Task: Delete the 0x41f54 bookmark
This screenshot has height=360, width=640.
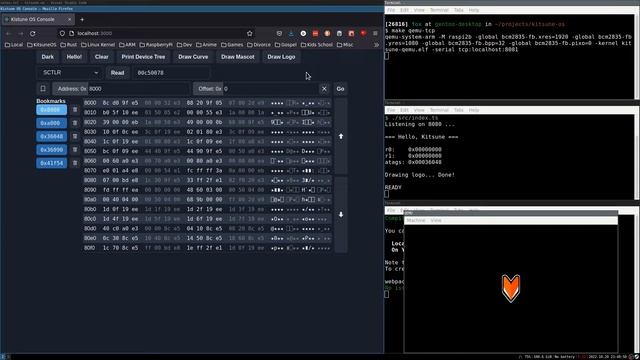Action: pos(75,163)
